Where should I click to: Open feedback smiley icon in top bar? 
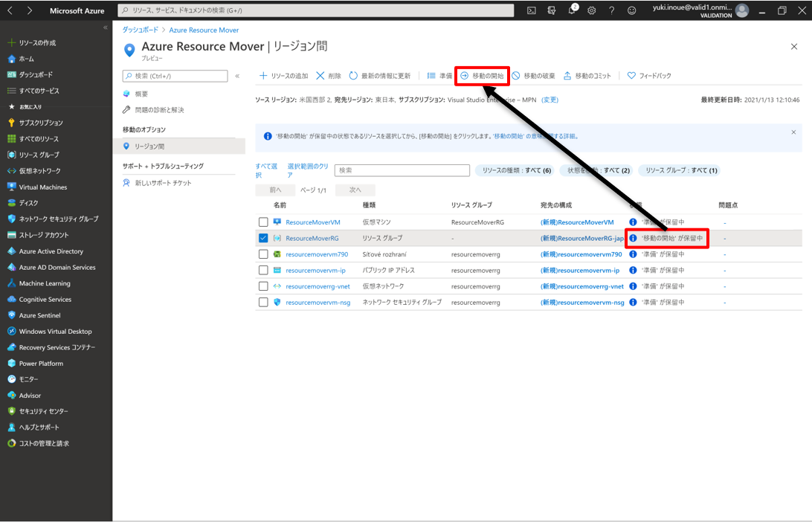(x=632, y=10)
